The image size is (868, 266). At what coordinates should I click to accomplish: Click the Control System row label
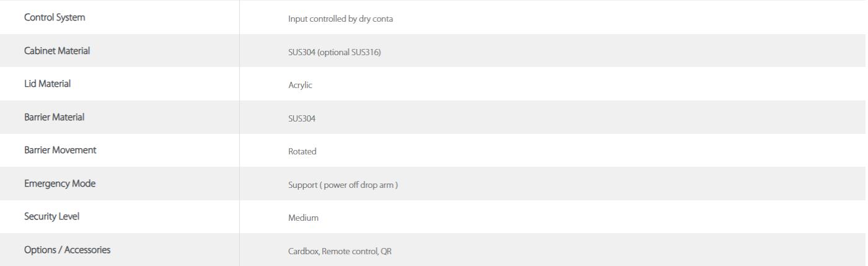point(55,17)
